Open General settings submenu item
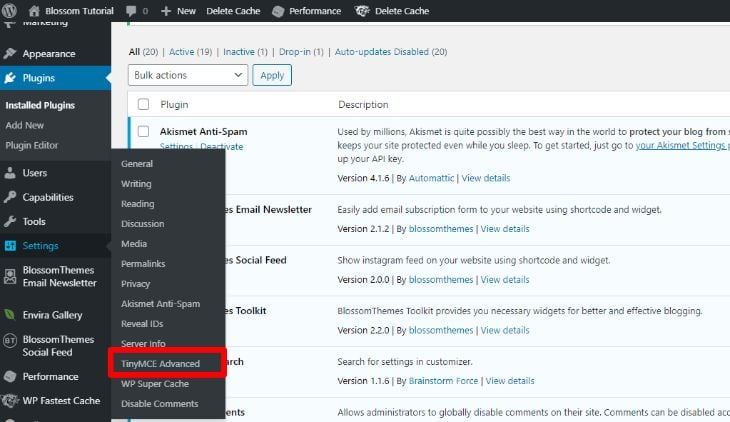The image size is (730, 422). (137, 163)
